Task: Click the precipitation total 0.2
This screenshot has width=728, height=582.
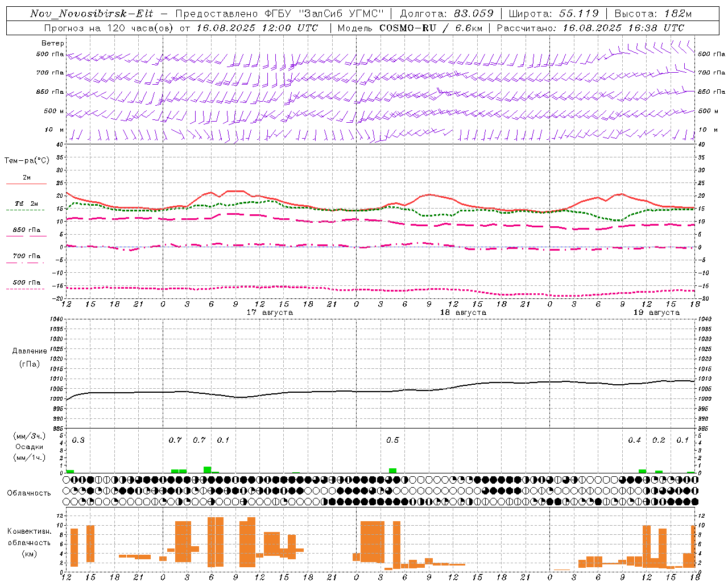Action: (659, 440)
